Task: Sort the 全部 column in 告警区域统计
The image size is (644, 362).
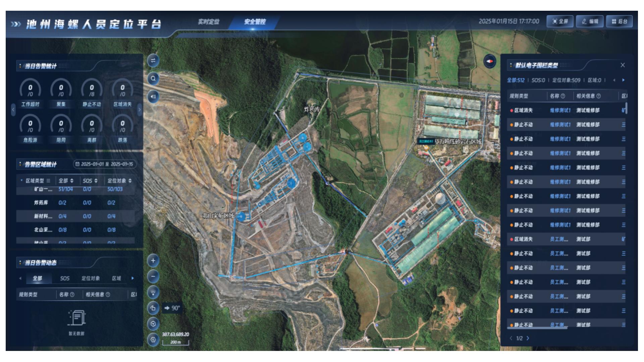Action: pyautogui.click(x=72, y=181)
